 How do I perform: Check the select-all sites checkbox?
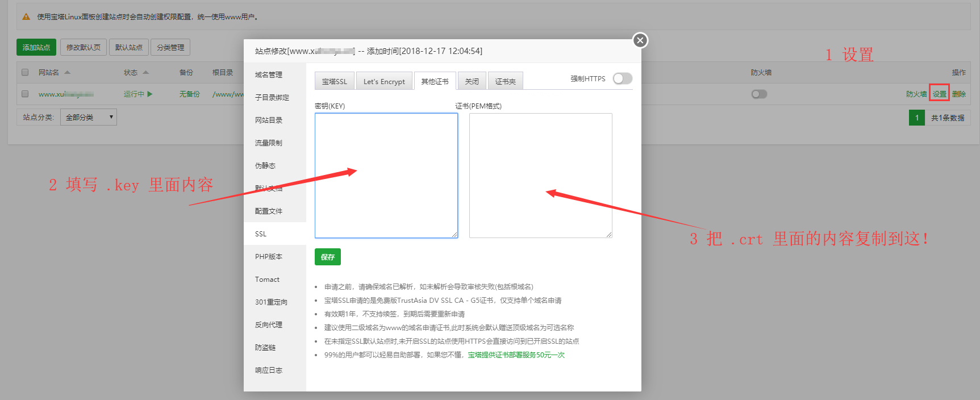tap(25, 72)
